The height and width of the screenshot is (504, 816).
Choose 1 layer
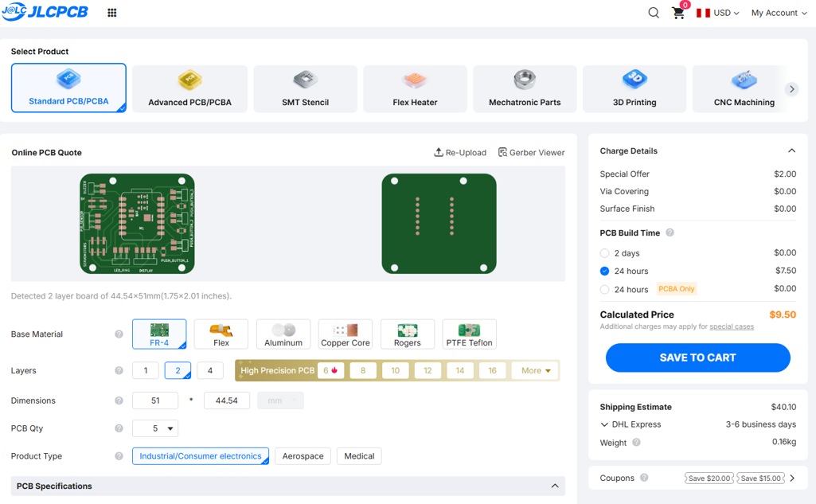tap(145, 370)
